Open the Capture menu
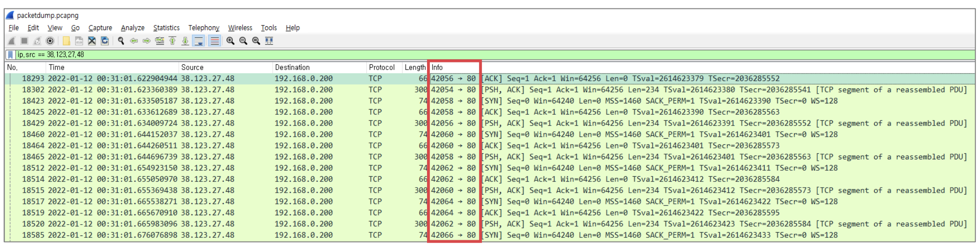The height and width of the screenshot is (251, 980). [100, 28]
